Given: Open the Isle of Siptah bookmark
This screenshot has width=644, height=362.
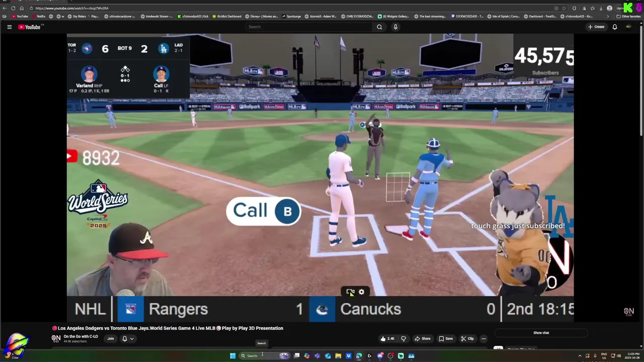Looking at the screenshot, I should click(x=504, y=16).
